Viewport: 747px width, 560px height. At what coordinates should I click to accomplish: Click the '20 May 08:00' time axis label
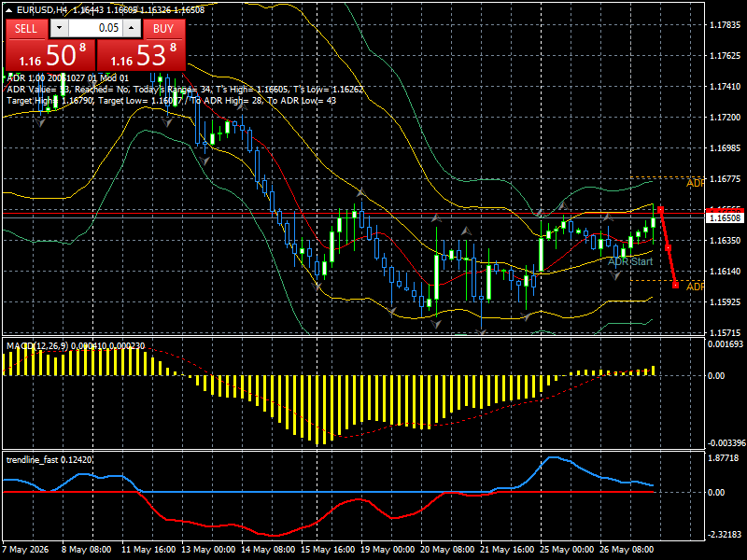coord(447,550)
